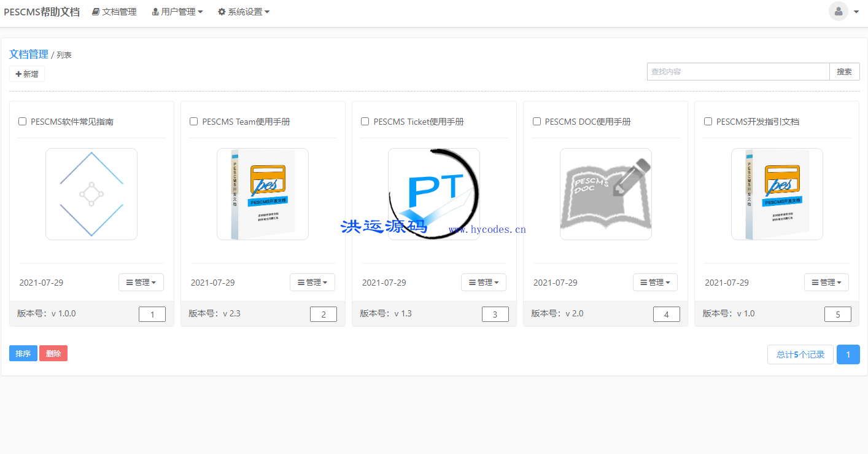Image resolution: width=868 pixels, height=454 pixels.
Task: Click the red 删除 button
Action: pos(53,353)
